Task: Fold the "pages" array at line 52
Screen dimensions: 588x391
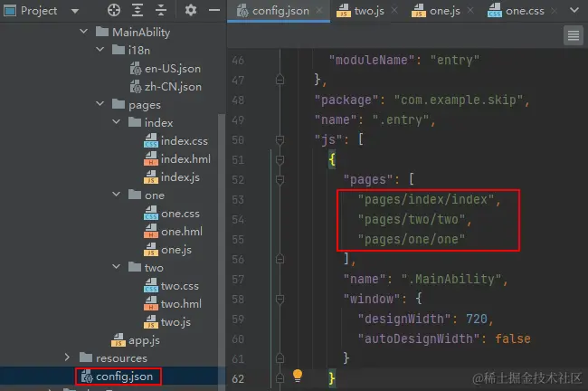Action: [280, 180]
